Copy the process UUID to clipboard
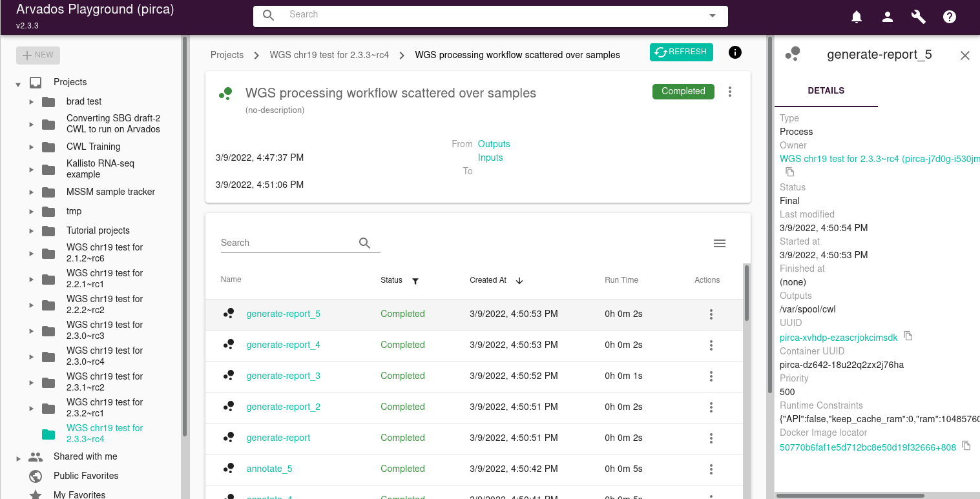This screenshot has width=980, height=499. tap(908, 336)
